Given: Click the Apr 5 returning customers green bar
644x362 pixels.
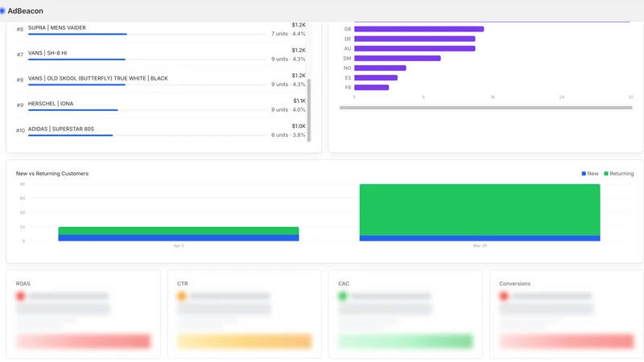Looking at the screenshot, I should click(x=179, y=231).
